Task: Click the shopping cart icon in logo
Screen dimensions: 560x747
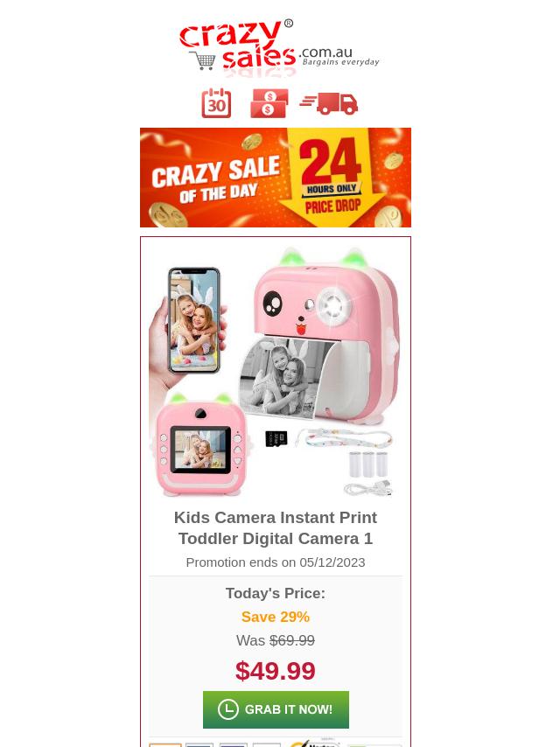Action: pyautogui.click(x=204, y=60)
